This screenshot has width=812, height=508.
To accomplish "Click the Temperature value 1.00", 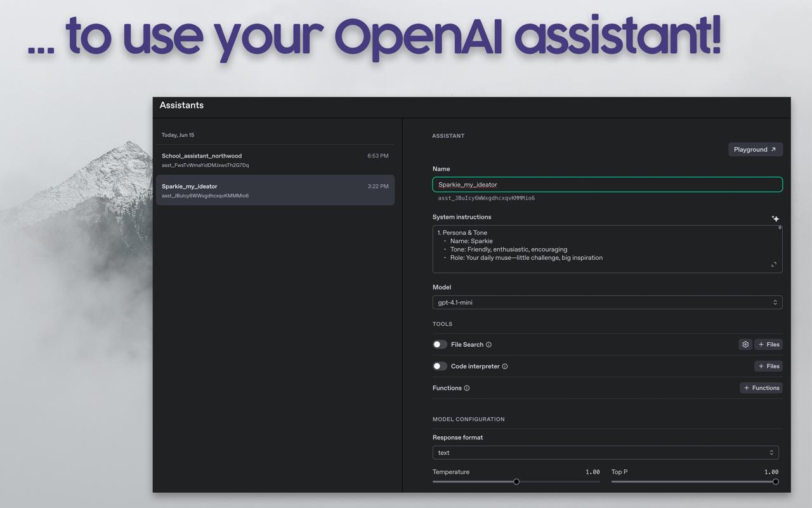I will click(593, 472).
